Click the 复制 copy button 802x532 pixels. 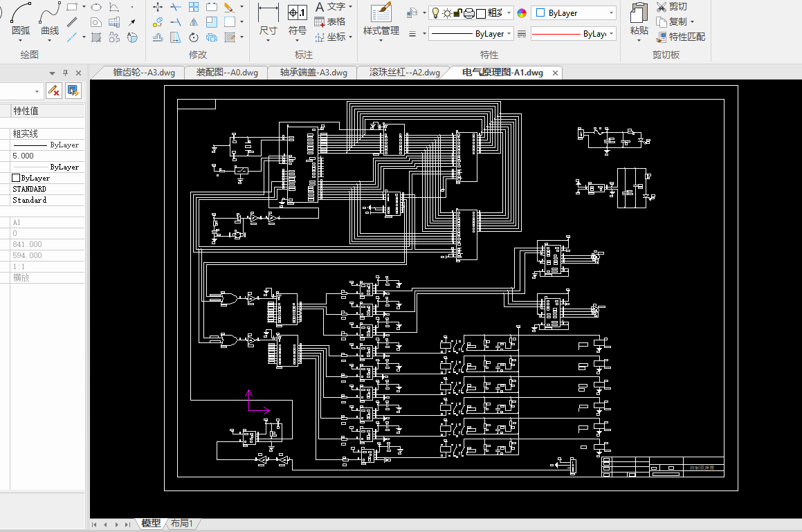tap(672, 22)
